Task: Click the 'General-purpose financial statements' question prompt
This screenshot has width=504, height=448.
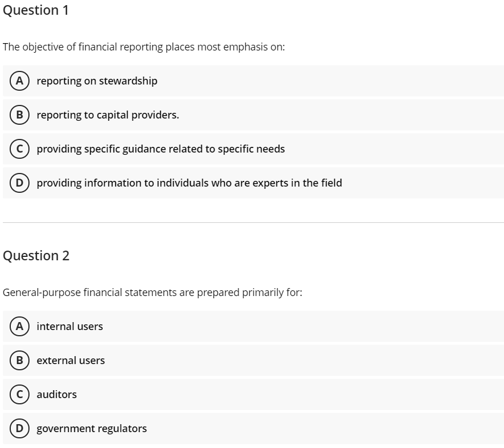Action: [x=152, y=293]
